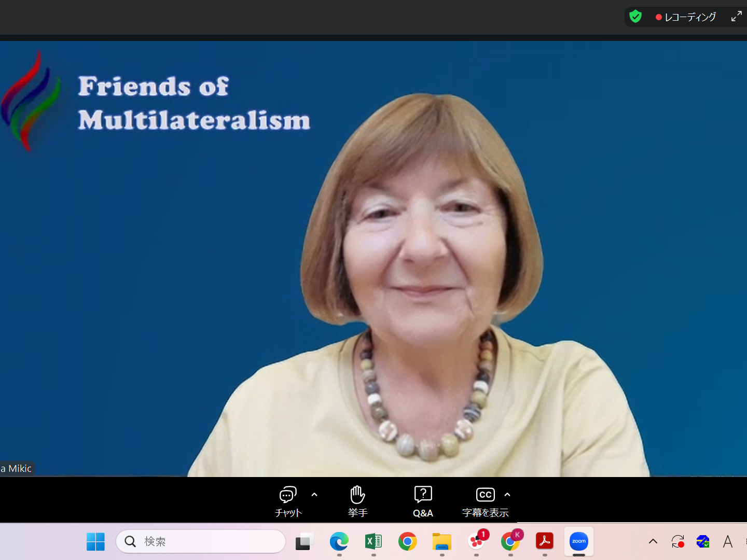Click the green encryption shield icon
The width and height of the screenshot is (747, 560).
tap(635, 17)
